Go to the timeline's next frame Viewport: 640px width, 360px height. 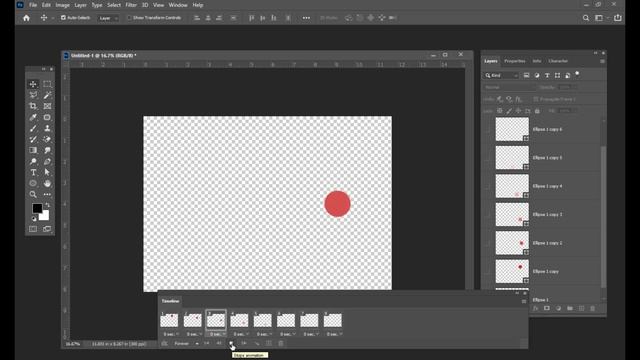coord(244,343)
